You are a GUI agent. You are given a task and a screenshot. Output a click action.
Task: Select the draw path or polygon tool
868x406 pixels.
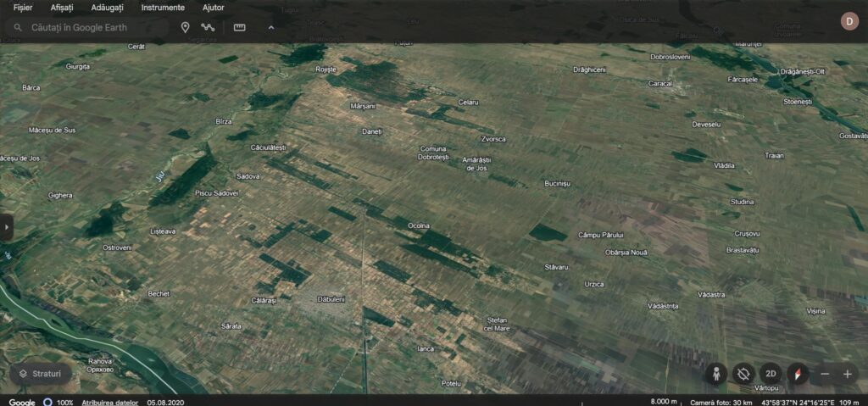pos(208,27)
